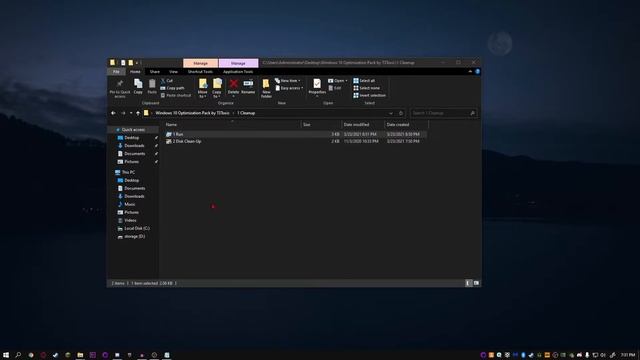
Task: Open the Move to dropdown
Action: (x=202, y=88)
